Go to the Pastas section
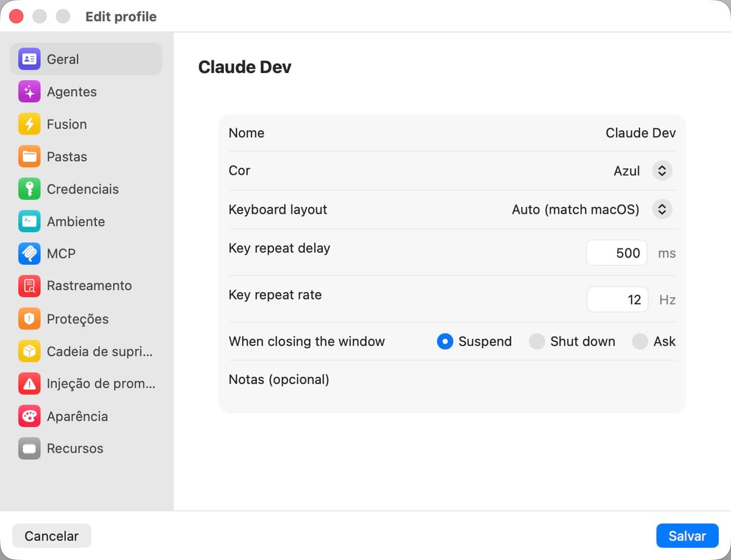The image size is (731, 560). click(87, 156)
